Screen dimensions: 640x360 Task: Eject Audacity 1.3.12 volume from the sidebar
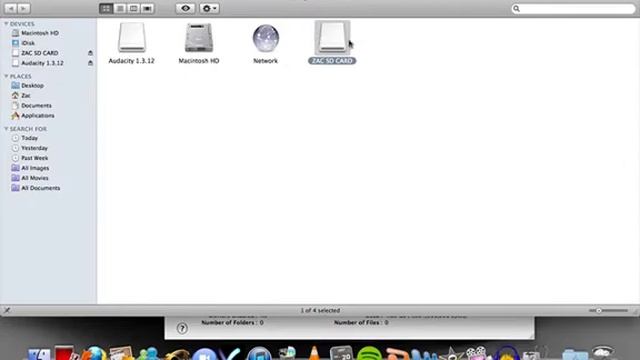(90, 63)
